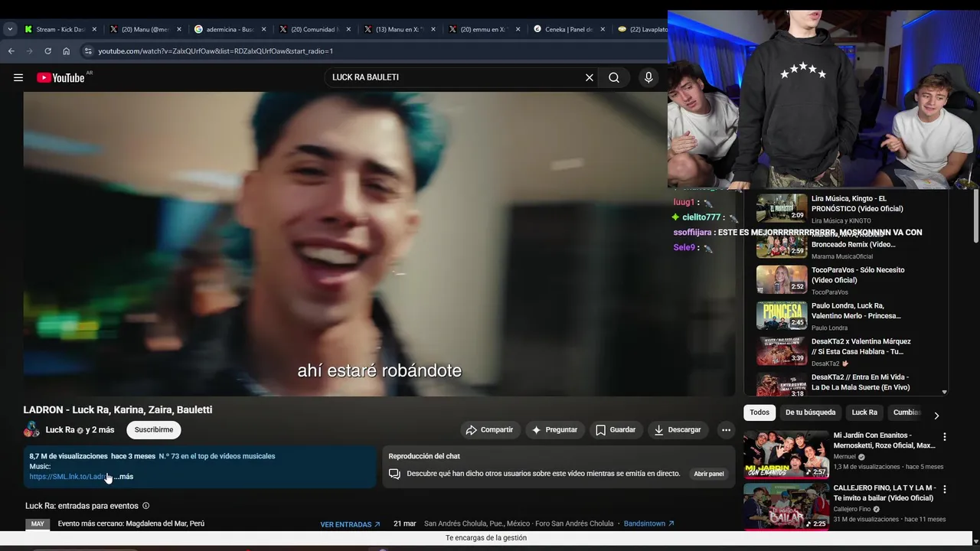Open options menu for Mi Jardín Con Enanitos
Screen dimensions: 980x551
point(944,437)
